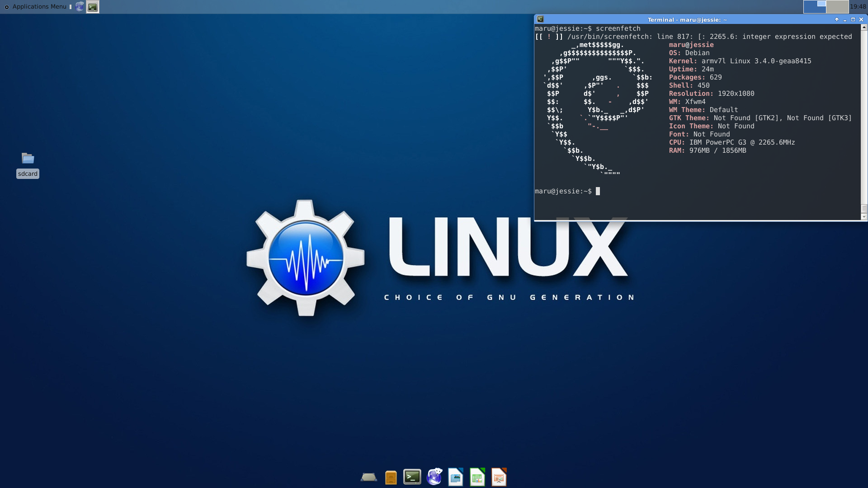Click the 'Resolution: 1920x1080' line

[x=712, y=94]
